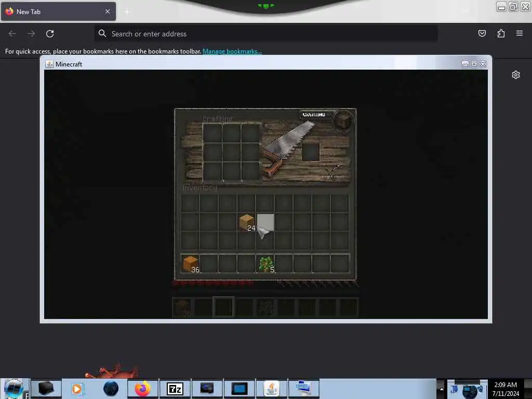The image size is (532, 399).
Task: Click the label tab beside recipe book button
Action: (313, 115)
